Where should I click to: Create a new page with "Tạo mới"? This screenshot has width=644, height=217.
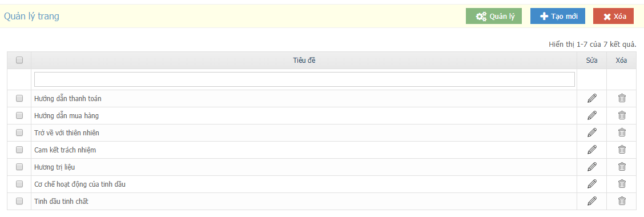pos(558,17)
